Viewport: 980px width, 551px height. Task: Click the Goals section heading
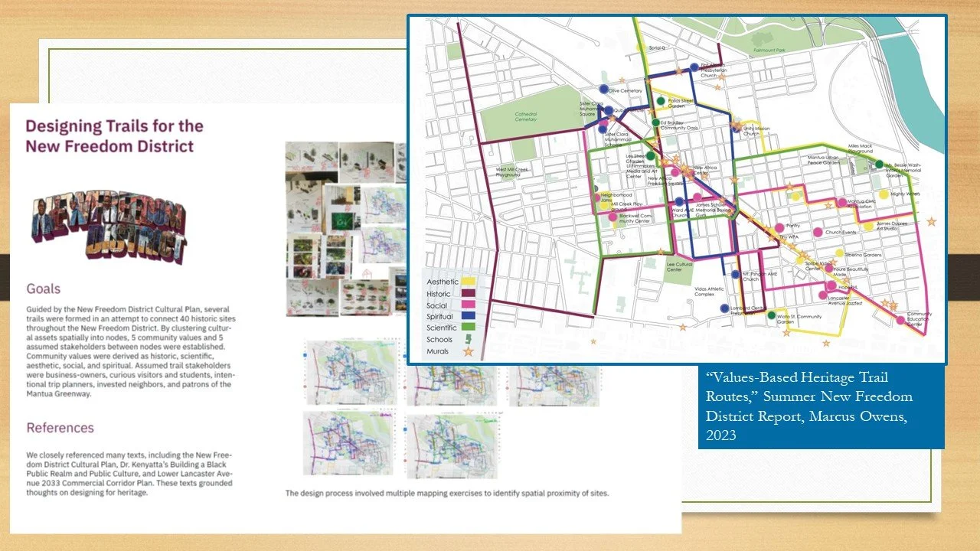pos(44,289)
